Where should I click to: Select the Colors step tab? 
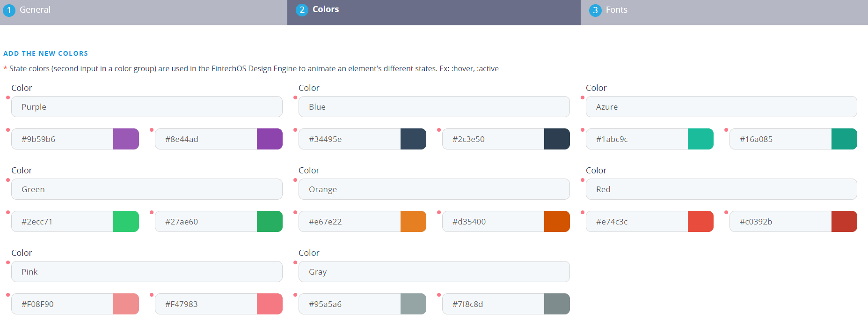pos(325,10)
